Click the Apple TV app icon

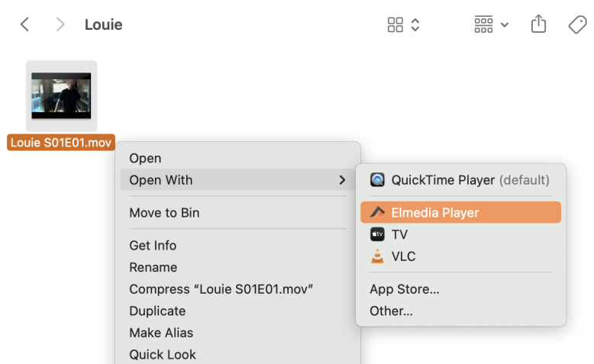377,234
